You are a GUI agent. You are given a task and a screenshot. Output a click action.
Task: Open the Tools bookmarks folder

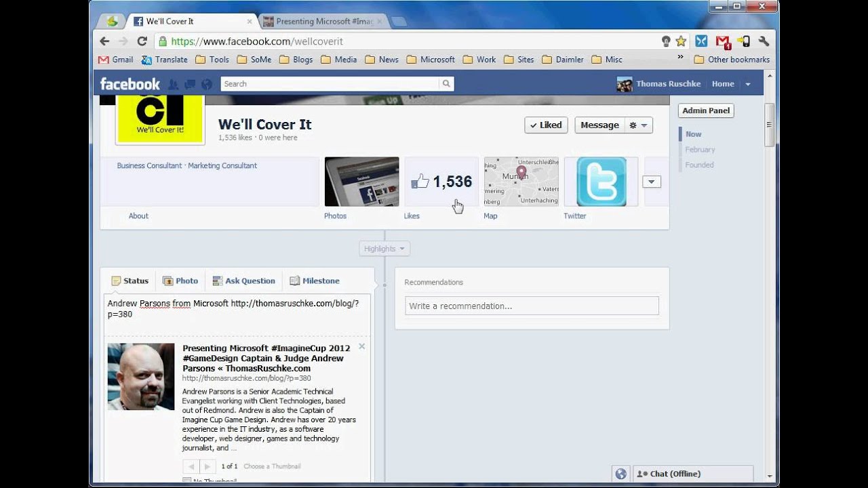(212, 60)
